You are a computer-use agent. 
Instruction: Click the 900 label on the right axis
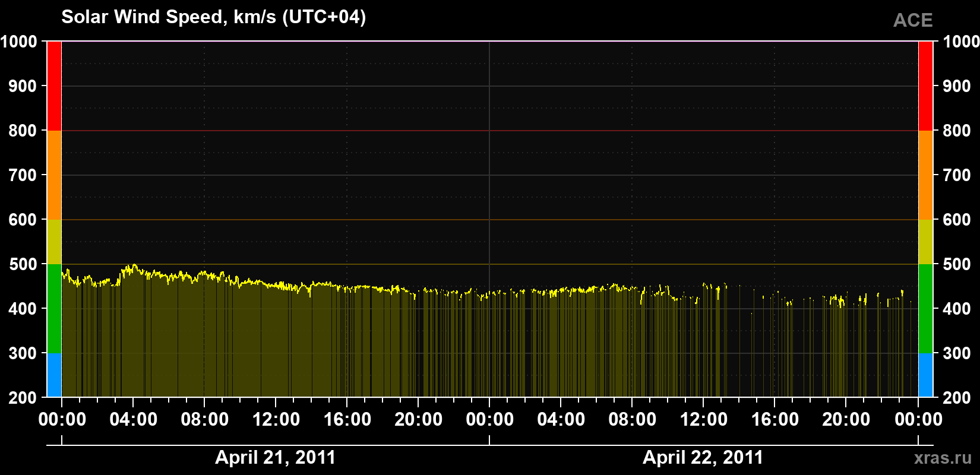click(957, 86)
